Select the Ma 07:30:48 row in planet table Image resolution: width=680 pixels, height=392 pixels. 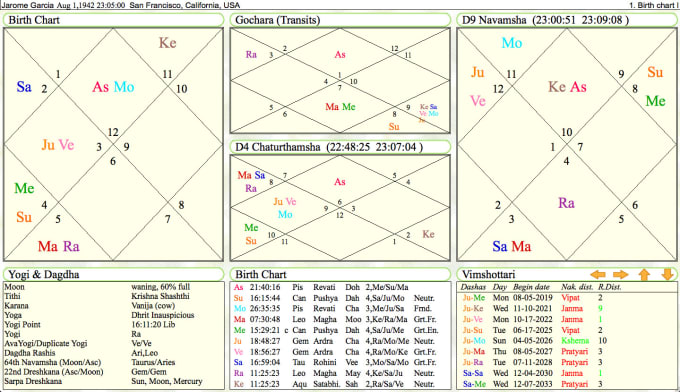pyautogui.click(x=340, y=320)
